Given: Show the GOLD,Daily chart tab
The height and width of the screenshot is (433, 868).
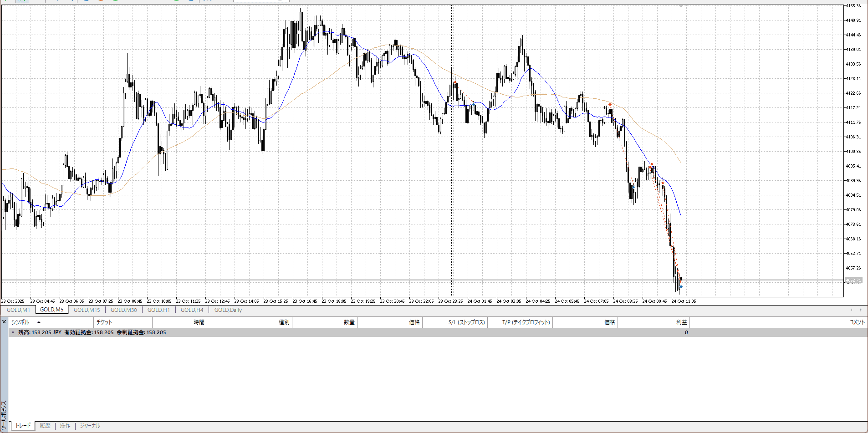Looking at the screenshot, I should (228, 310).
